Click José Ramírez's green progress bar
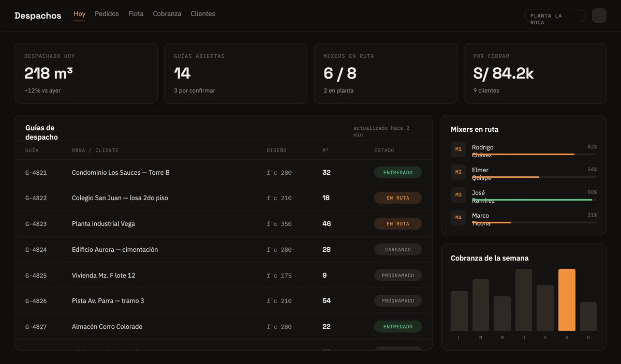 532,200
